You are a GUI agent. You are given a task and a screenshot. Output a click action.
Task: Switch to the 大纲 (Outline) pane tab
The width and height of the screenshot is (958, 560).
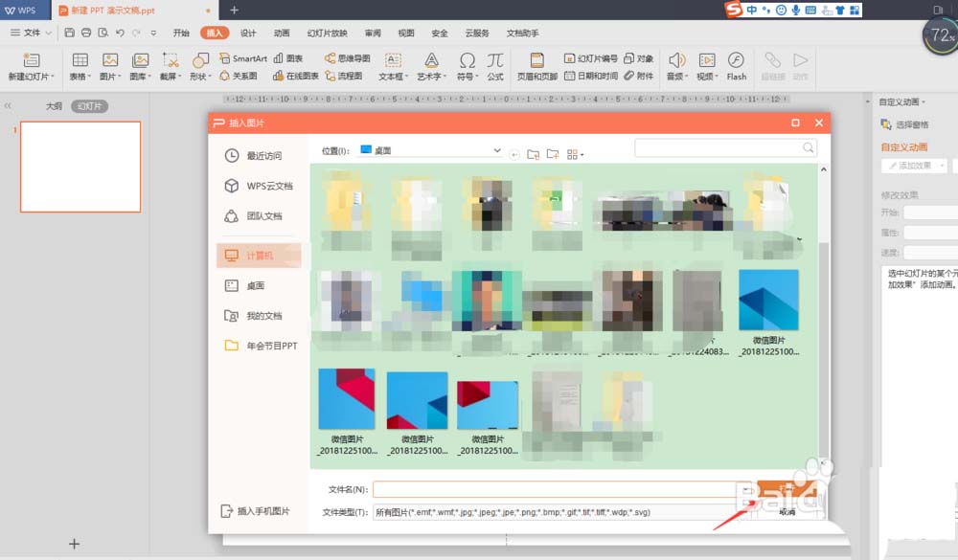coord(54,106)
